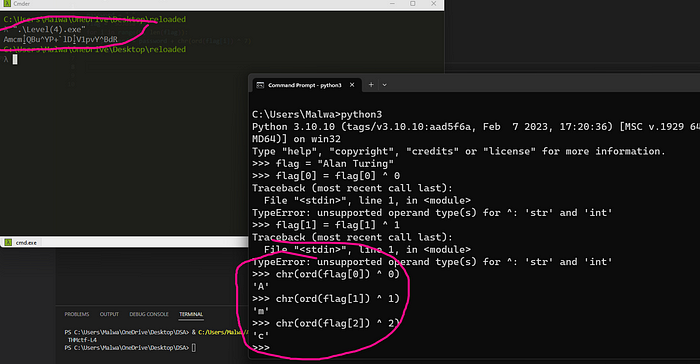Image resolution: width=700 pixels, height=364 pixels.
Task: Click the Cmder lambda icon in the title bar
Action: tap(7, 4)
